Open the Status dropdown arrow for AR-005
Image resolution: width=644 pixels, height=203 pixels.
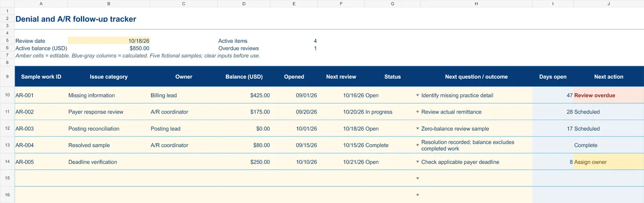pyautogui.click(x=418, y=162)
